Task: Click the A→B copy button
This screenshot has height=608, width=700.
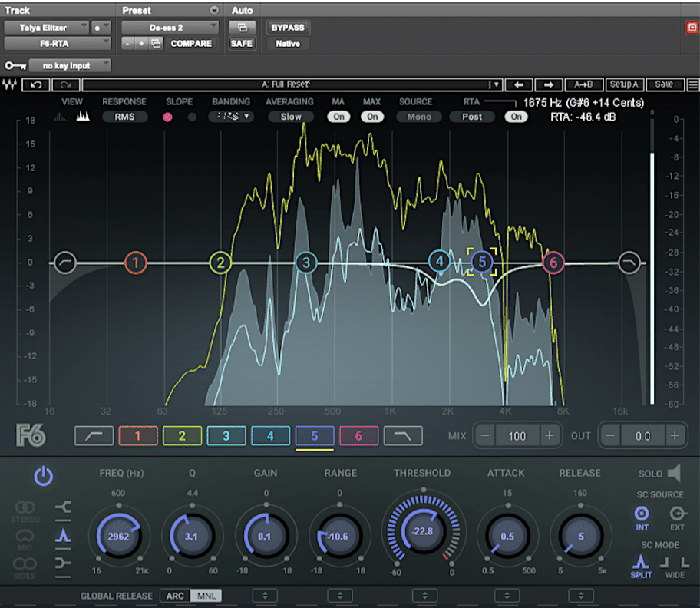Action: click(583, 84)
